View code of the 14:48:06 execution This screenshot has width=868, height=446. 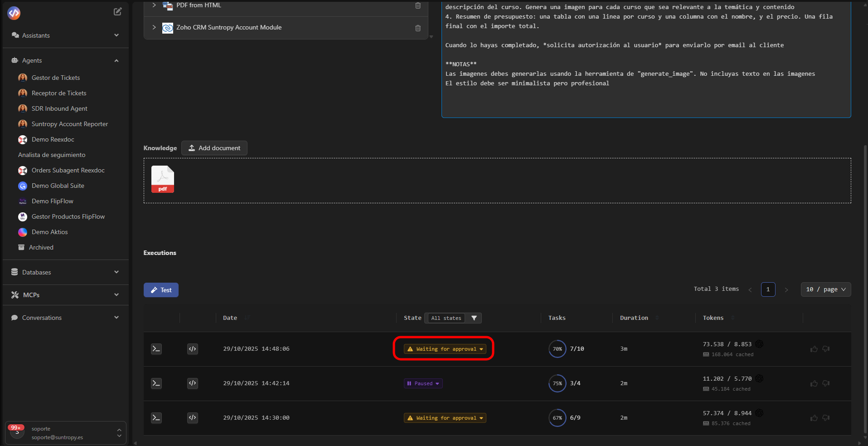click(x=193, y=349)
